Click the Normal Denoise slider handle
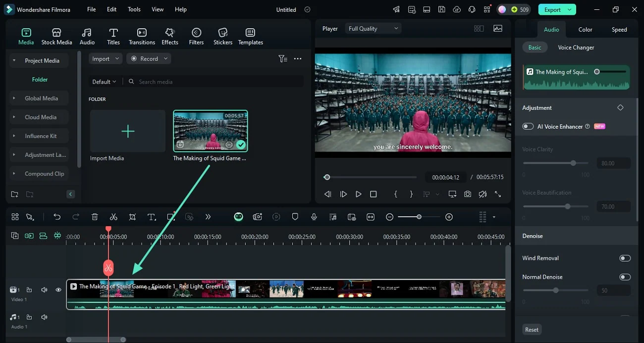This screenshot has height=343, width=644. pos(556,291)
